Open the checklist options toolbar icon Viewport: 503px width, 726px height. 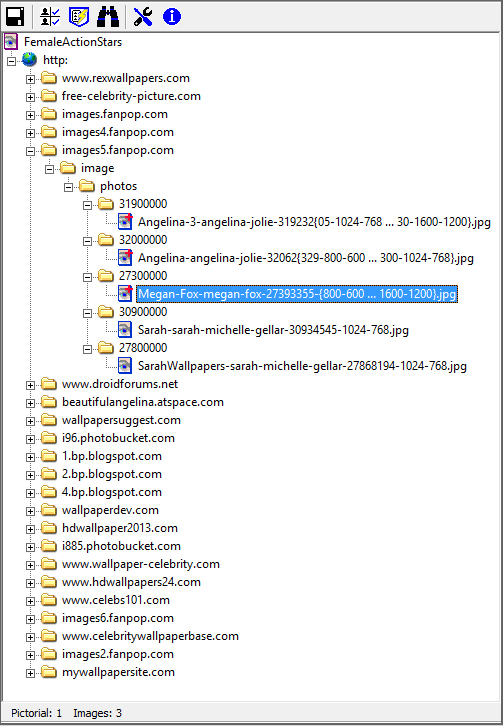tap(50, 17)
